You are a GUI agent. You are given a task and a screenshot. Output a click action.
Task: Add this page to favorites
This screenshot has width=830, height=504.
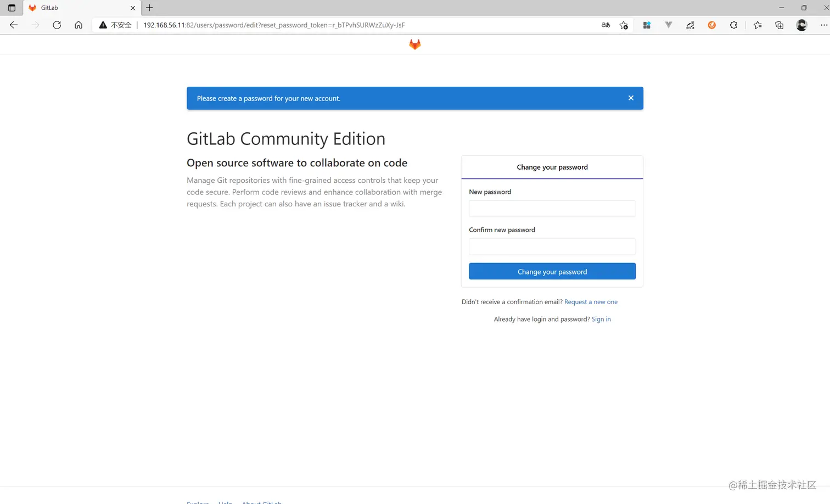624,25
